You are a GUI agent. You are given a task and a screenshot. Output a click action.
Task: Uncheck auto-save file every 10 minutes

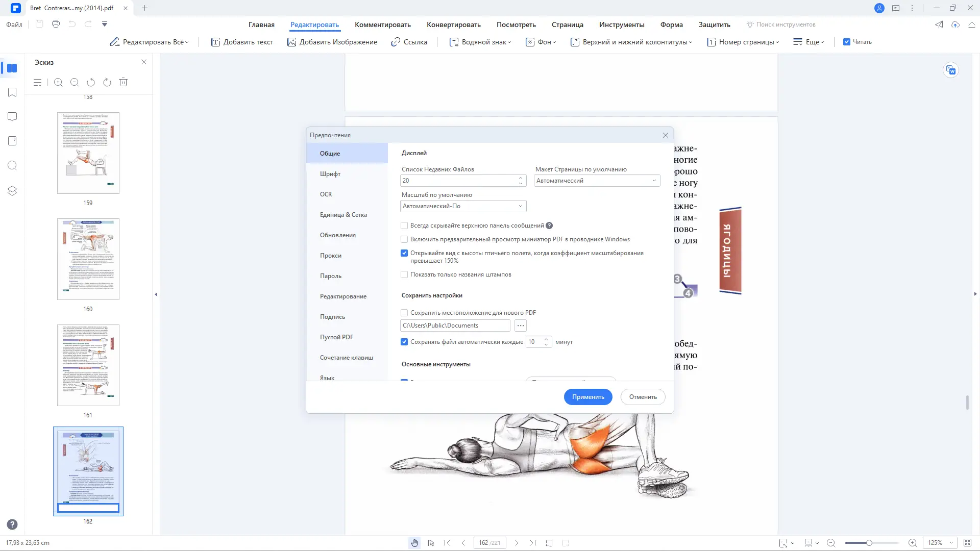[404, 342]
